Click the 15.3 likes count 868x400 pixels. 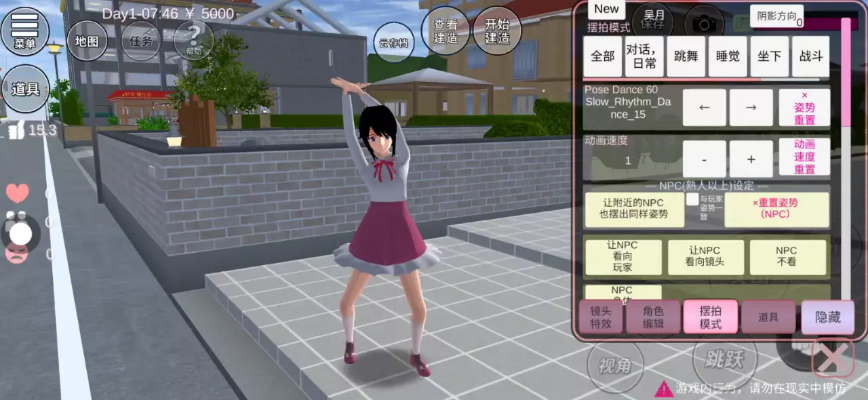coord(42,129)
